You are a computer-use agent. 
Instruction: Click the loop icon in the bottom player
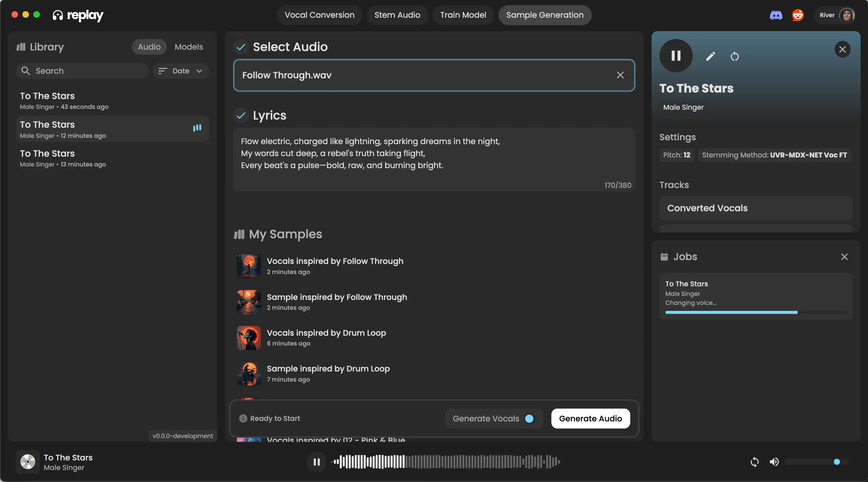pos(755,462)
